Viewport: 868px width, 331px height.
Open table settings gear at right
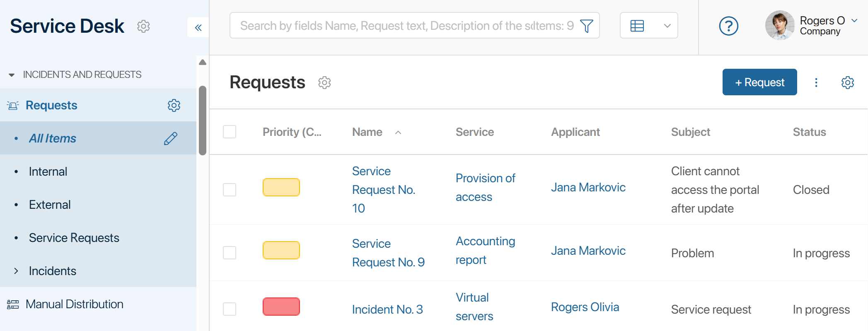(847, 82)
